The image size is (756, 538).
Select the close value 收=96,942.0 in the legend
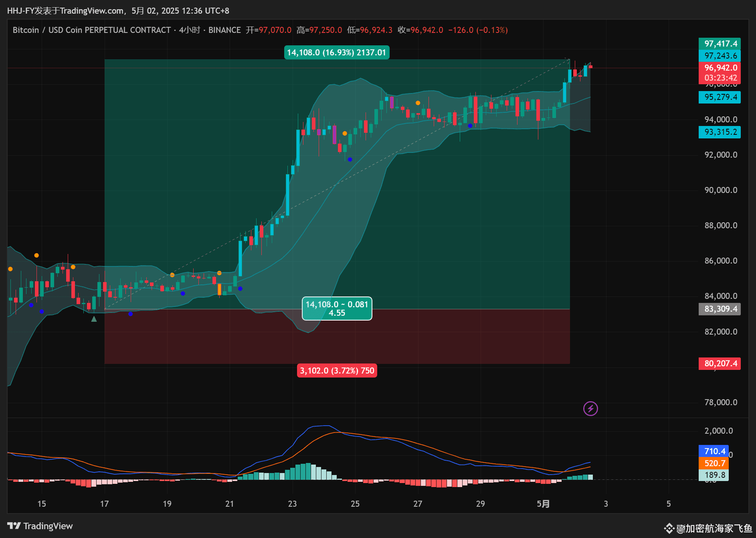(420, 30)
